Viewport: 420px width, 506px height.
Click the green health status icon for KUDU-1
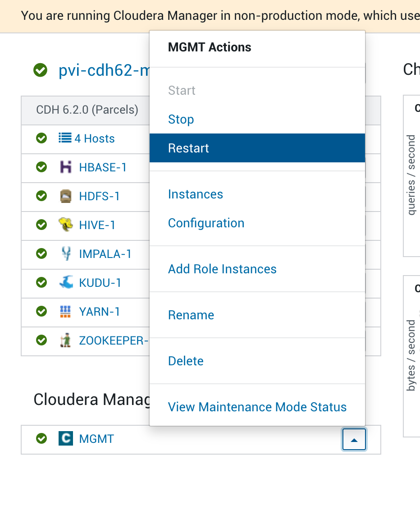(41, 283)
